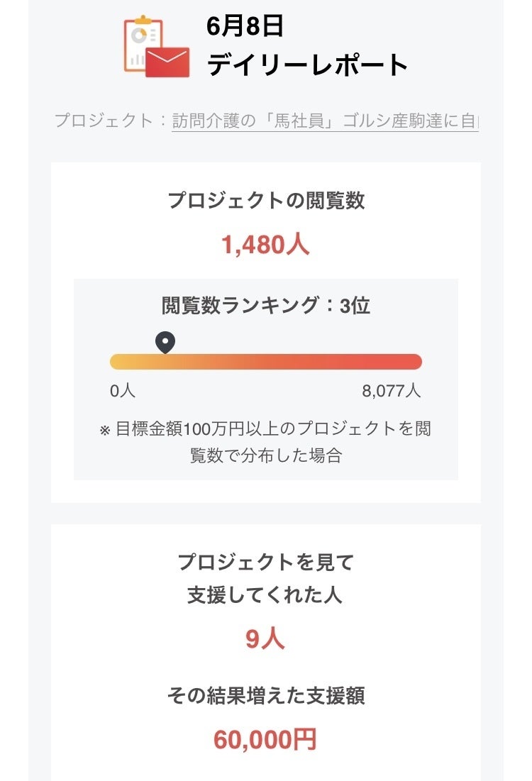
Task: Click the 60,000円 support amount
Action: [x=265, y=740]
